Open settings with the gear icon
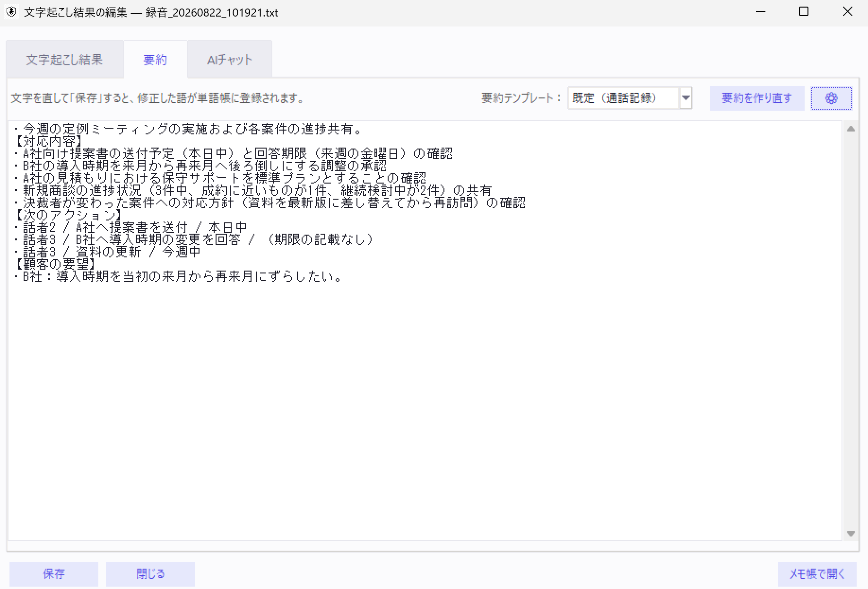The width and height of the screenshot is (868, 589). pos(831,98)
